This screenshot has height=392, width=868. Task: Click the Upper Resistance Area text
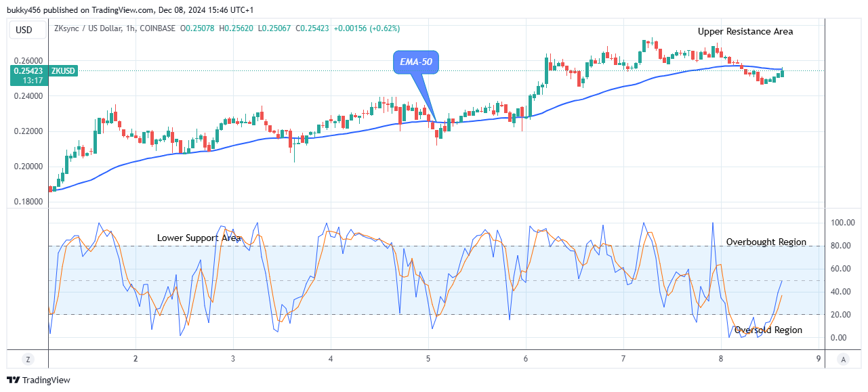pos(745,31)
